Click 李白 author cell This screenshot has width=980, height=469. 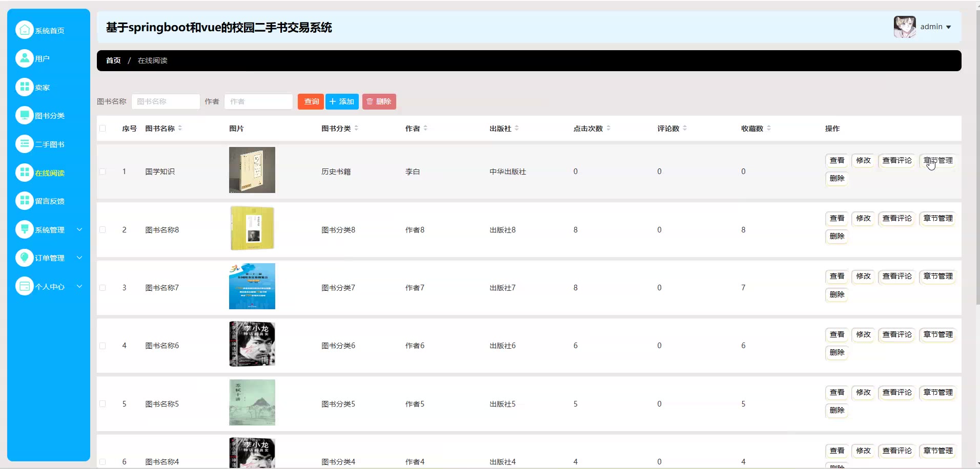(x=413, y=172)
